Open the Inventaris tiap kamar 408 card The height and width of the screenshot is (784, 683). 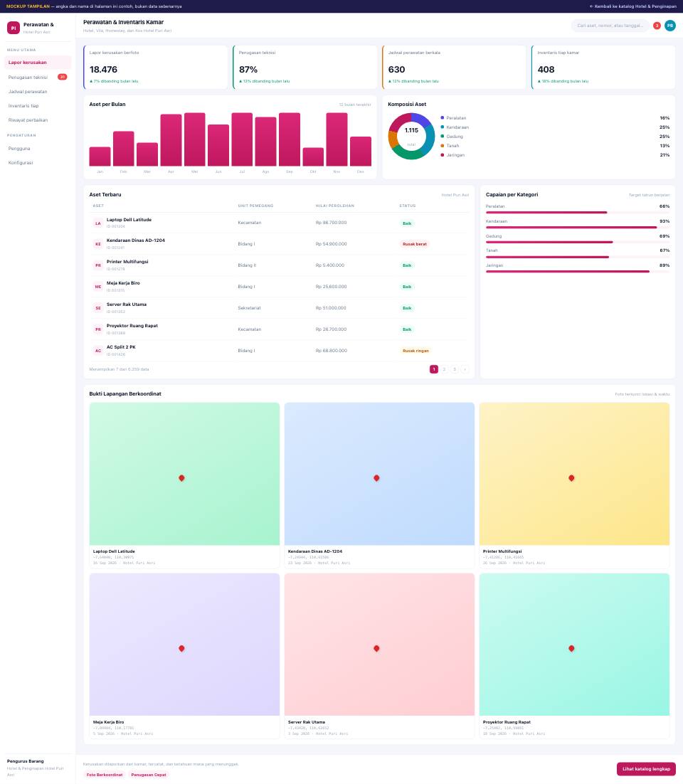pos(603,68)
